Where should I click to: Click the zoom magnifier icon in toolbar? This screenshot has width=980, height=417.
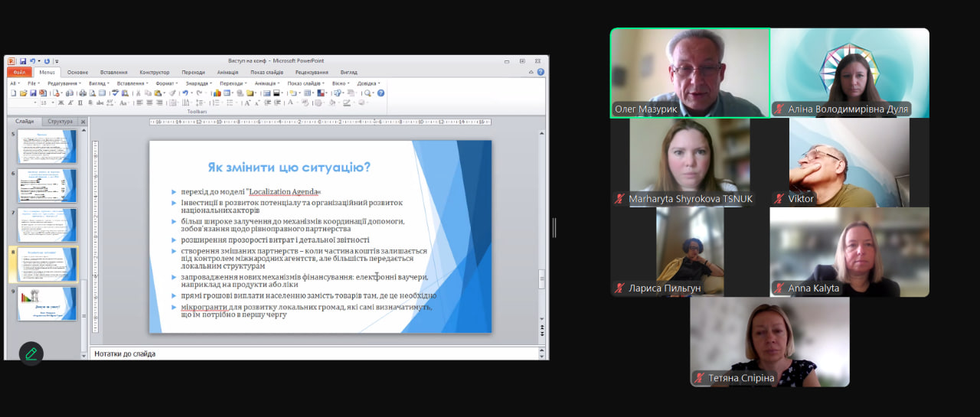(367, 93)
